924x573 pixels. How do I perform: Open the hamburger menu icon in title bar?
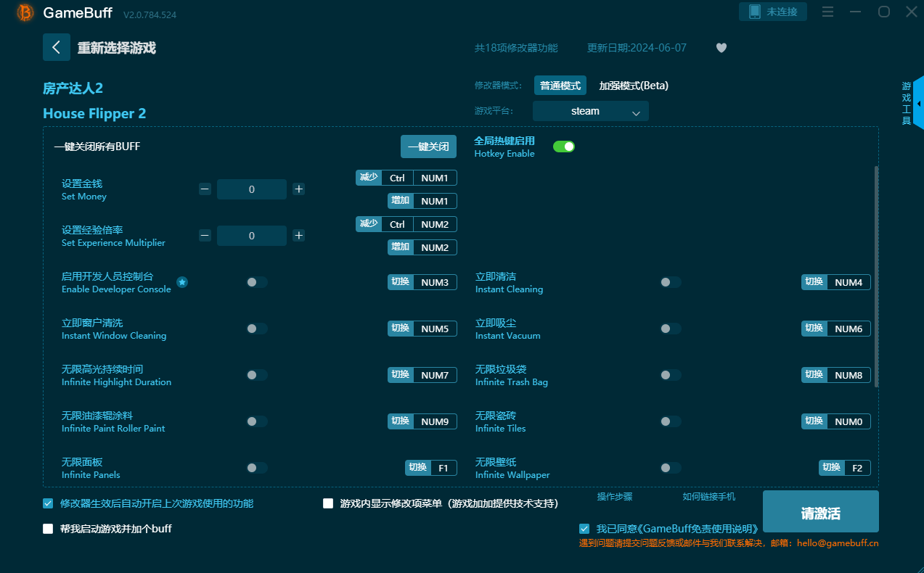click(827, 12)
